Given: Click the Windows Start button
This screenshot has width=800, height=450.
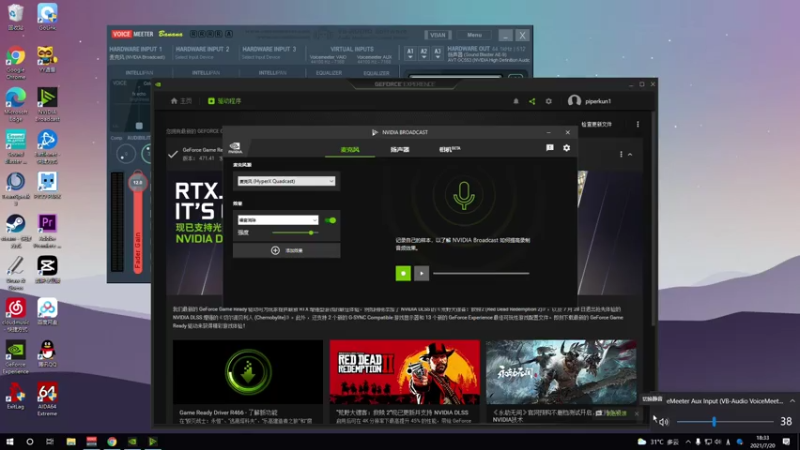Looking at the screenshot, I should click(x=9, y=441).
